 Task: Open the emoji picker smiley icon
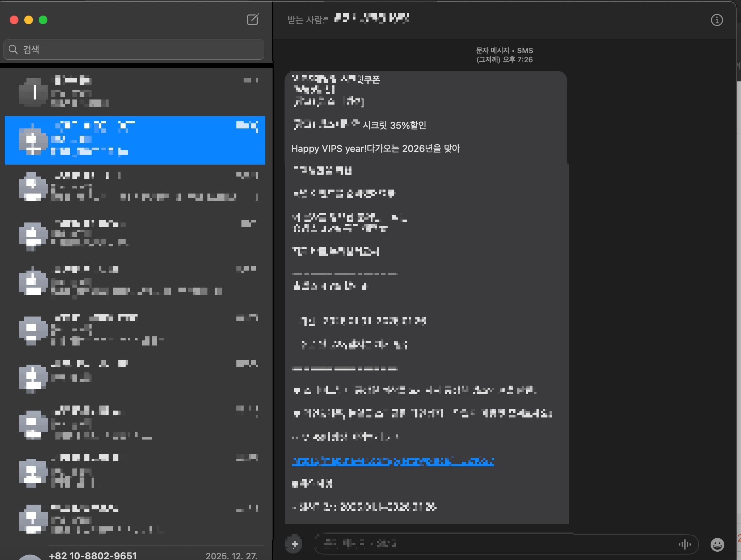coord(717,544)
